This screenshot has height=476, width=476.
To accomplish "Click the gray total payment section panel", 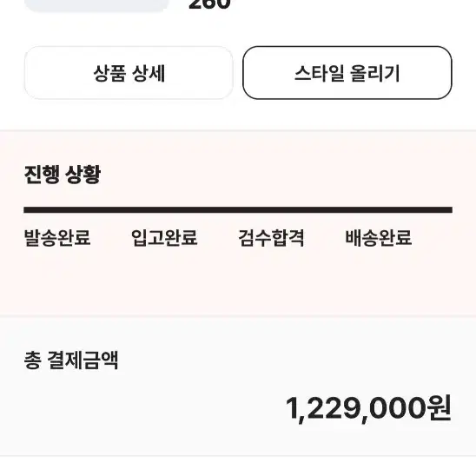I will pos(238,387).
